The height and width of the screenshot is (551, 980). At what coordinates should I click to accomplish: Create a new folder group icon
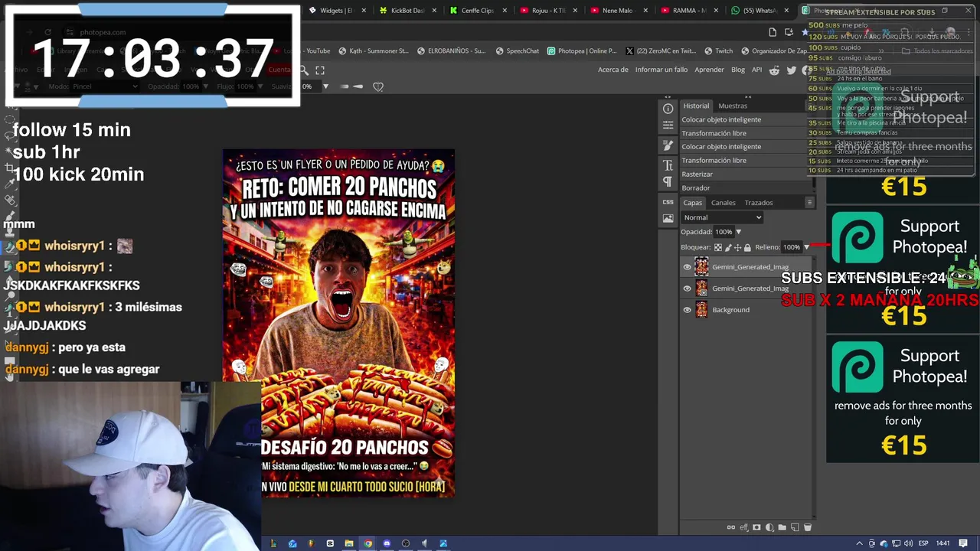(782, 527)
